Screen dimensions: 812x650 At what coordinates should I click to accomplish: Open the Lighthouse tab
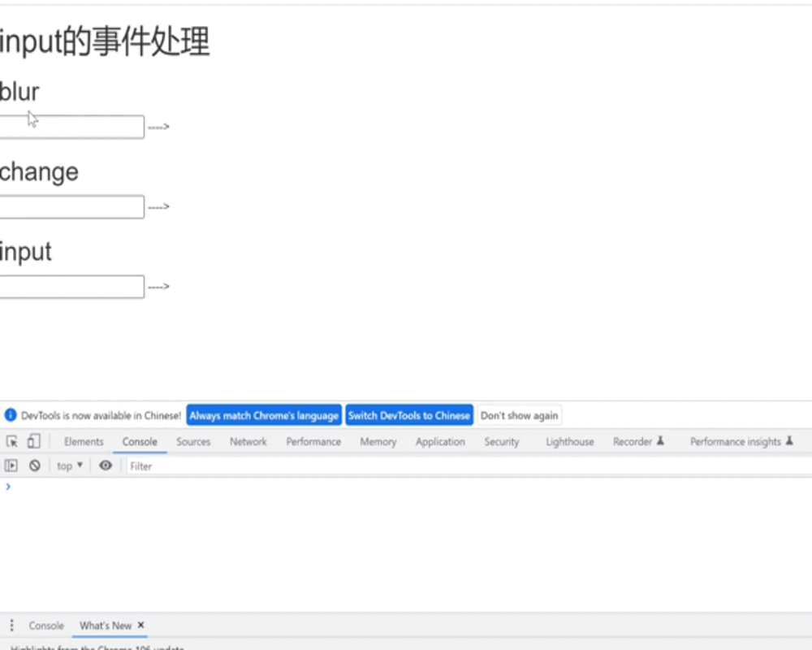(570, 442)
